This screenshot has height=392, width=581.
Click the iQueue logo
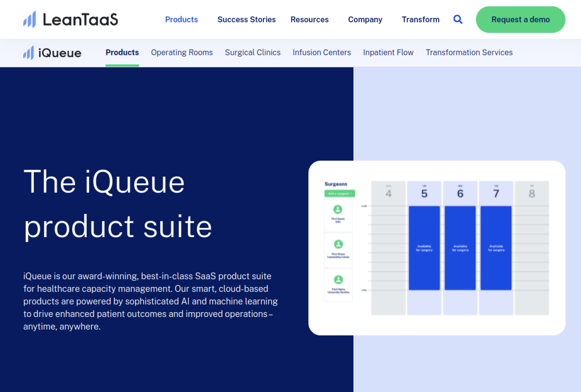point(52,53)
